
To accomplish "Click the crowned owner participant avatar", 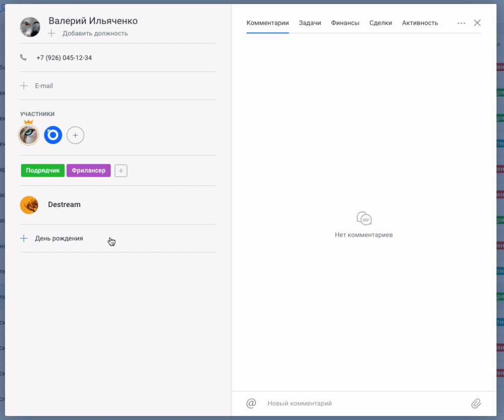I will pyautogui.click(x=29, y=135).
